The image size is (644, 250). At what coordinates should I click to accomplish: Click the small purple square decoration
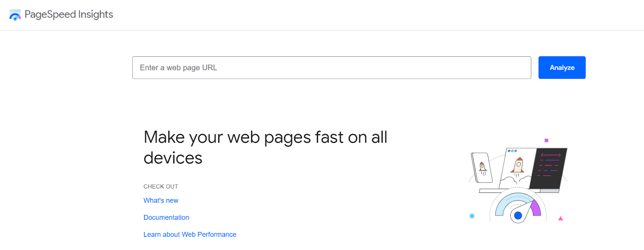tap(546, 140)
